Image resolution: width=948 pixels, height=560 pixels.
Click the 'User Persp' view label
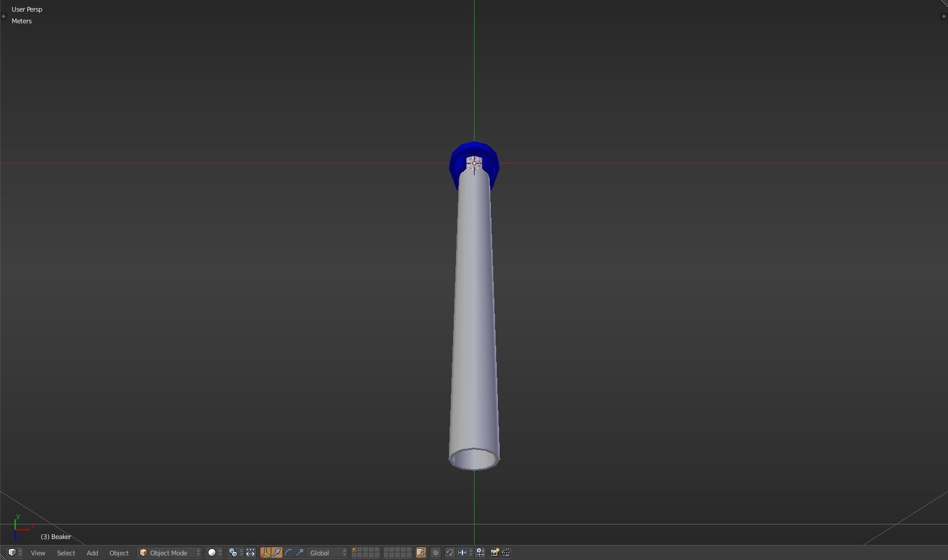click(27, 9)
